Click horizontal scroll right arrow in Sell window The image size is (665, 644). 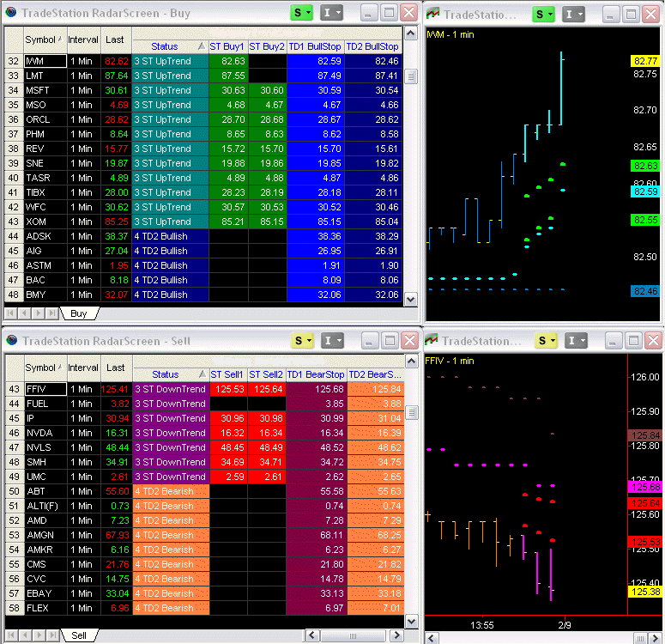point(397,635)
